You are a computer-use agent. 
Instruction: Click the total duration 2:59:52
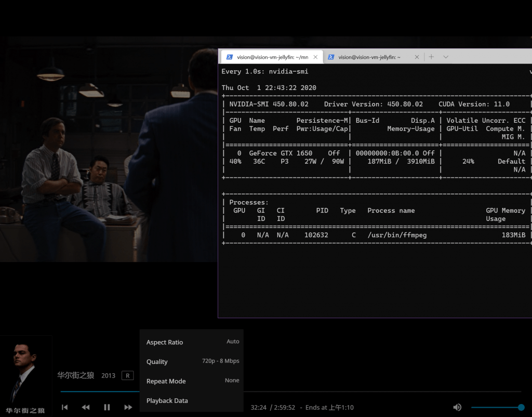tap(284, 408)
